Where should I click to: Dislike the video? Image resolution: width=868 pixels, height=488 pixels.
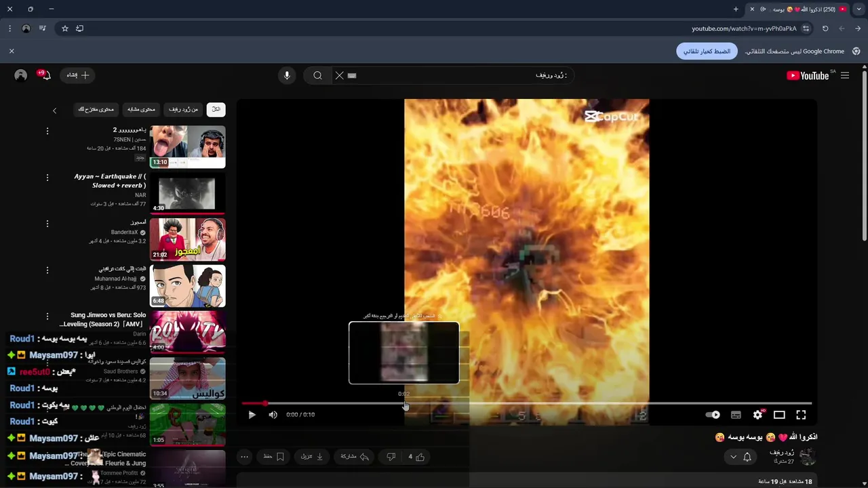(391, 457)
